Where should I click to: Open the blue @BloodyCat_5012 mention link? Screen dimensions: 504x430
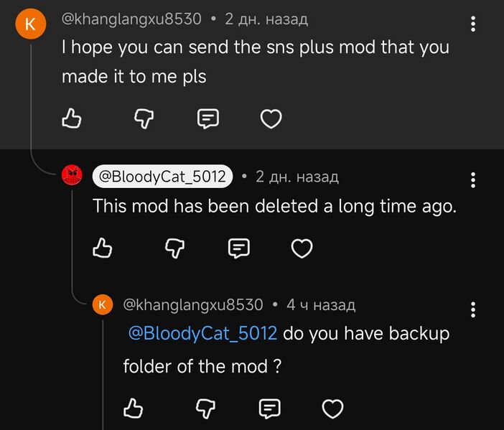(202, 333)
